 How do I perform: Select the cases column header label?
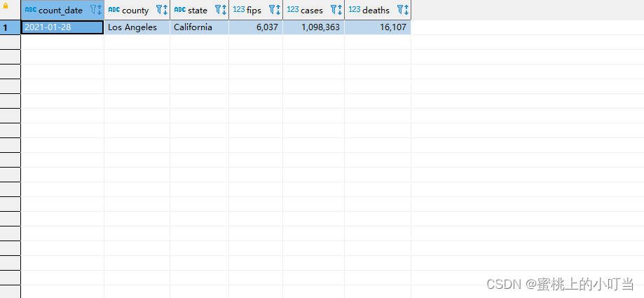312,11
